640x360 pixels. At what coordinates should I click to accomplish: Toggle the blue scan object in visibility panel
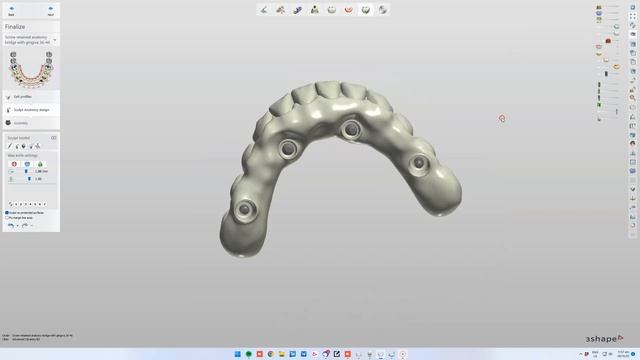pos(599,13)
